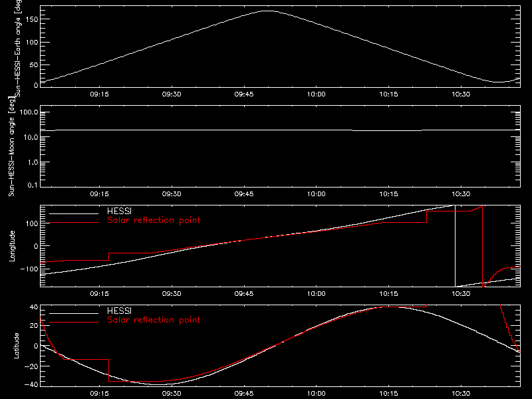Screen dimensions: 532x399
Task: Click the "Sun-HESSI-Moon angle [deg]" axis title
Action: click(x=11, y=146)
